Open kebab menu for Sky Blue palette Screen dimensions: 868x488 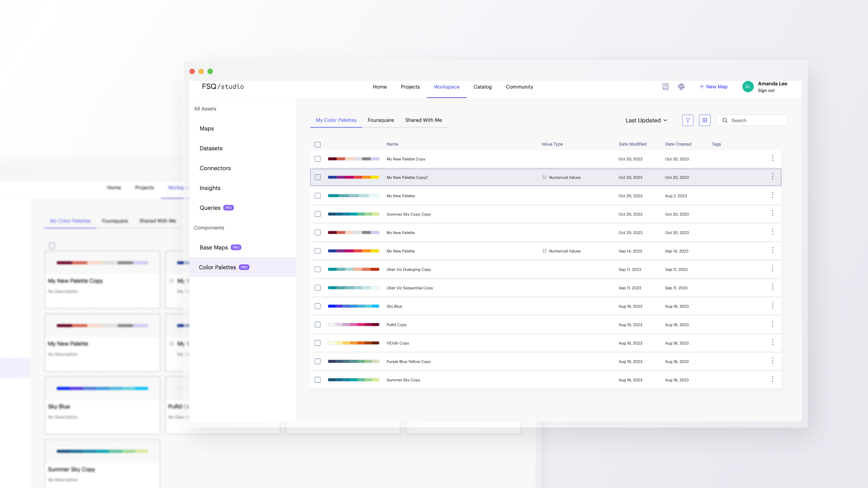tap(773, 306)
